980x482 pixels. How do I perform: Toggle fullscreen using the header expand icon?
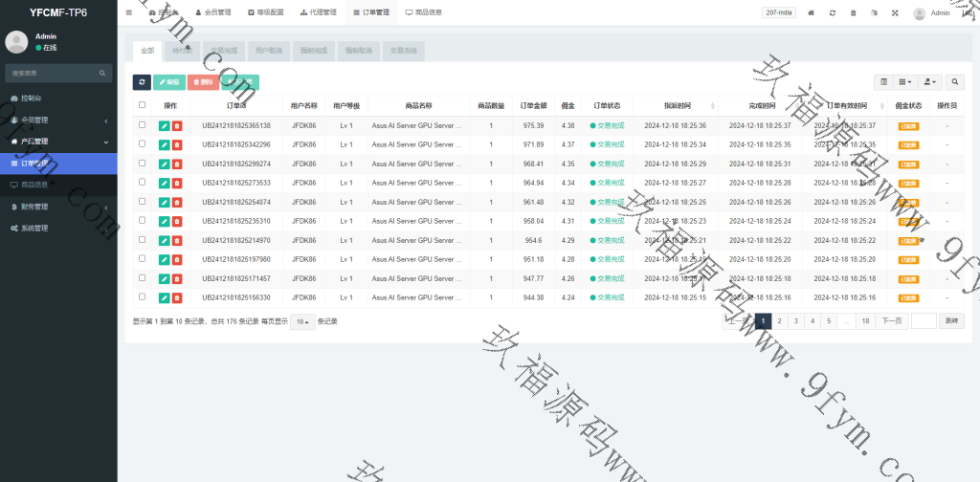click(x=895, y=13)
